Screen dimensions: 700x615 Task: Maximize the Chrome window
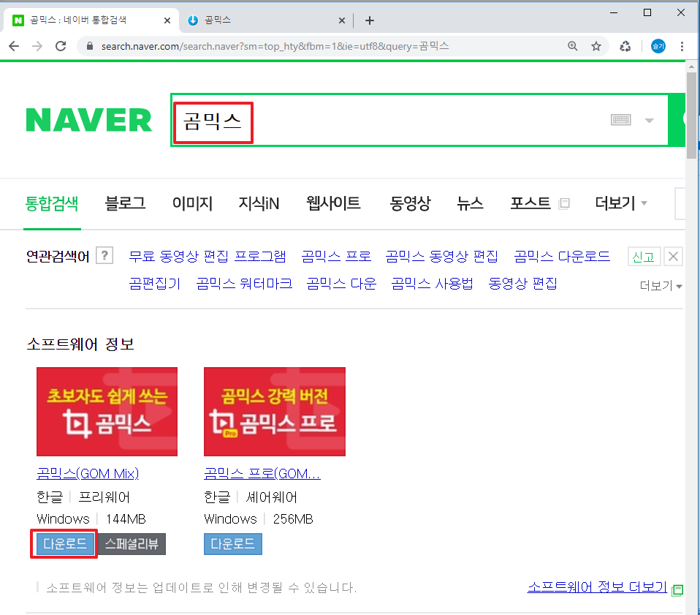click(x=647, y=12)
